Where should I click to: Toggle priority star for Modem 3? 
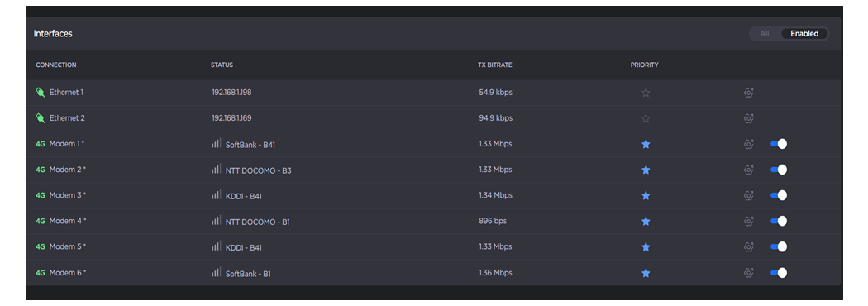coord(646,195)
